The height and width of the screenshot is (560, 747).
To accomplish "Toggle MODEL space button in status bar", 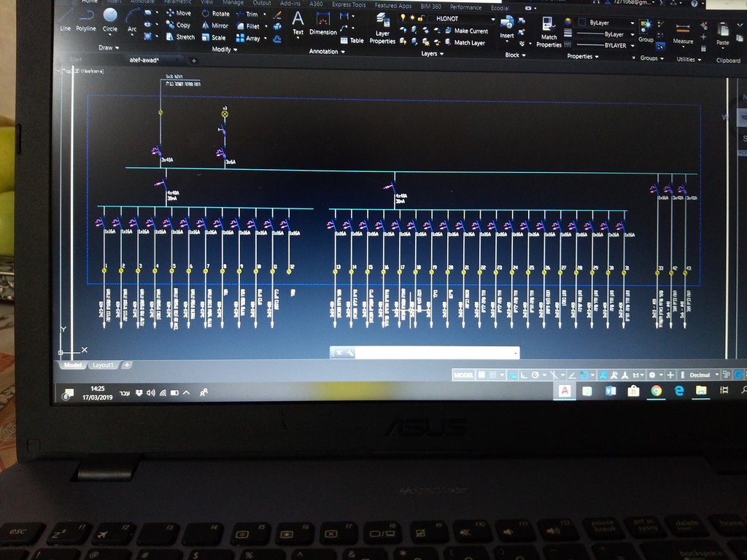I will point(463,375).
